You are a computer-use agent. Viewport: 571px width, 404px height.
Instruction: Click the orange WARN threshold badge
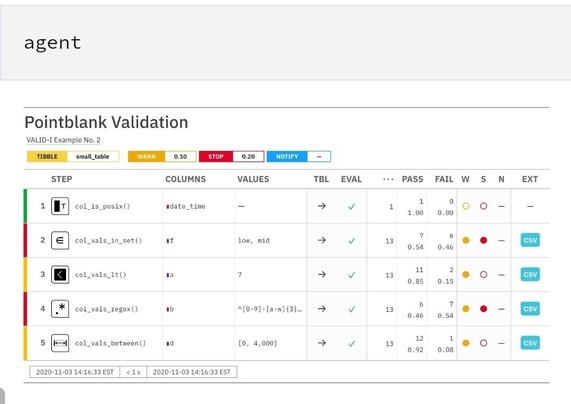point(146,157)
